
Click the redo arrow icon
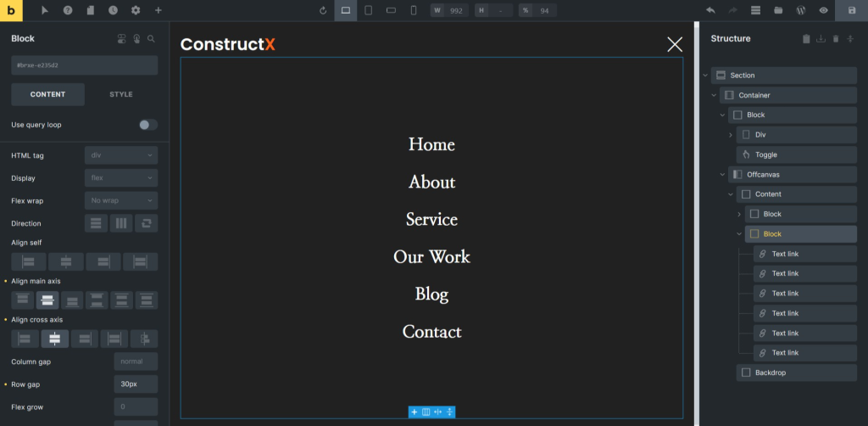tap(733, 10)
